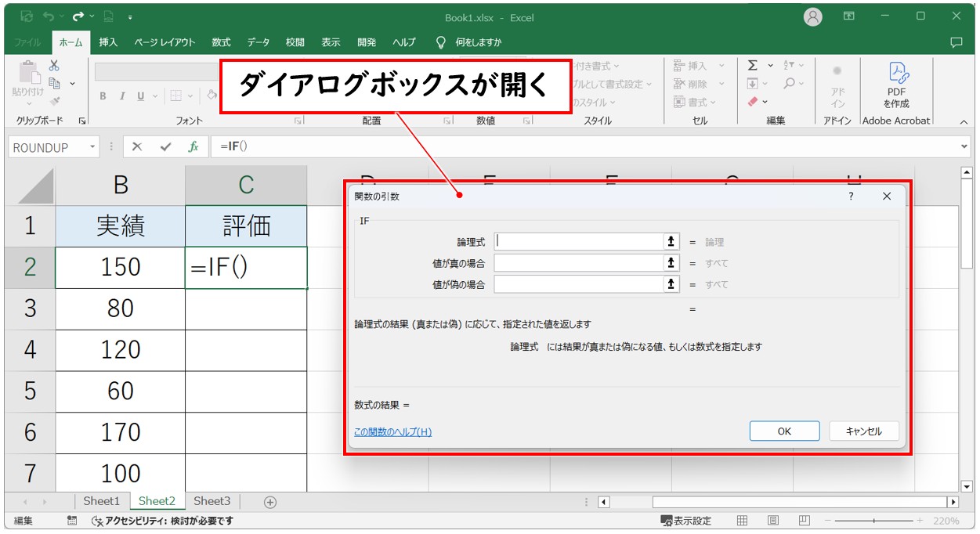Open Name Box dropdown showing ROUNDUP

point(93,147)
